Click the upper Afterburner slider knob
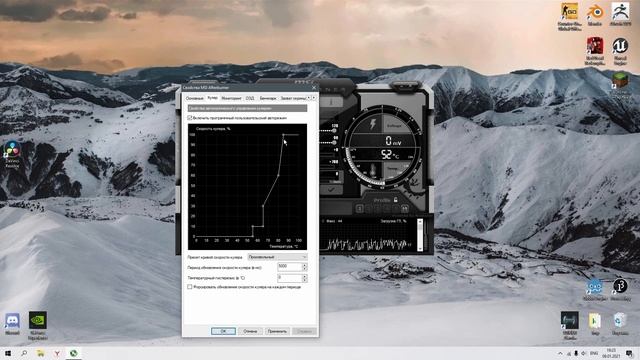 coord(334,131)
